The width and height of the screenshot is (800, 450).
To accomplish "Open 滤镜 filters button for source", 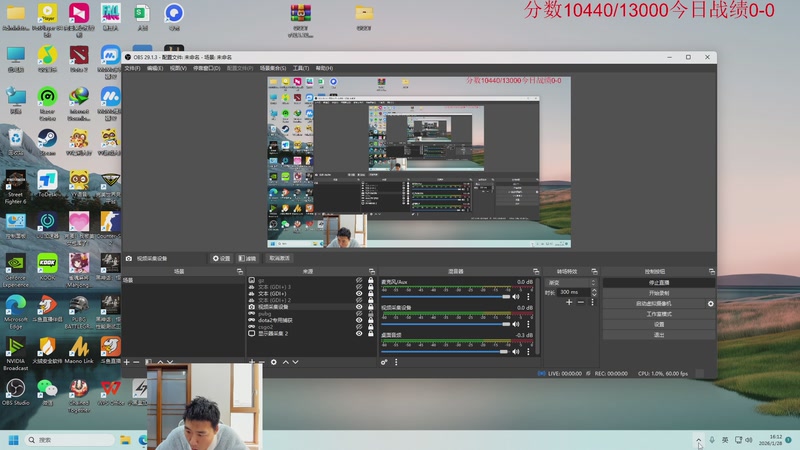I will pyautogui.click(x=247, y=259).
